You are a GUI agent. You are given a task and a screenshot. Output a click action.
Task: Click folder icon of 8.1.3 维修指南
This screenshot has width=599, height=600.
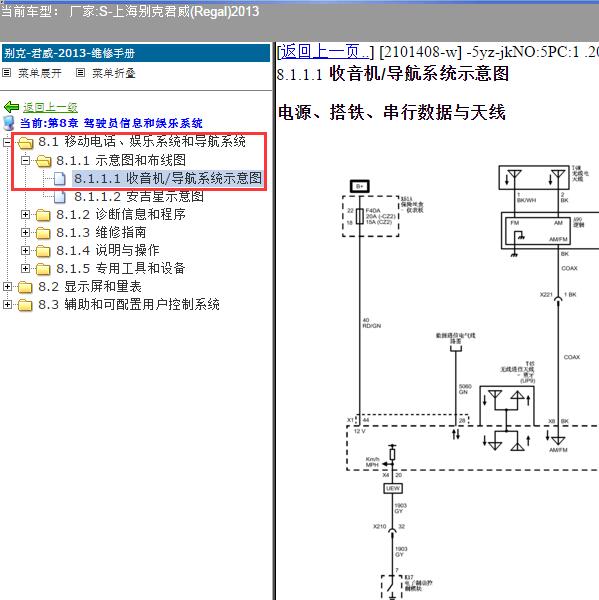[x=43, y=233]
